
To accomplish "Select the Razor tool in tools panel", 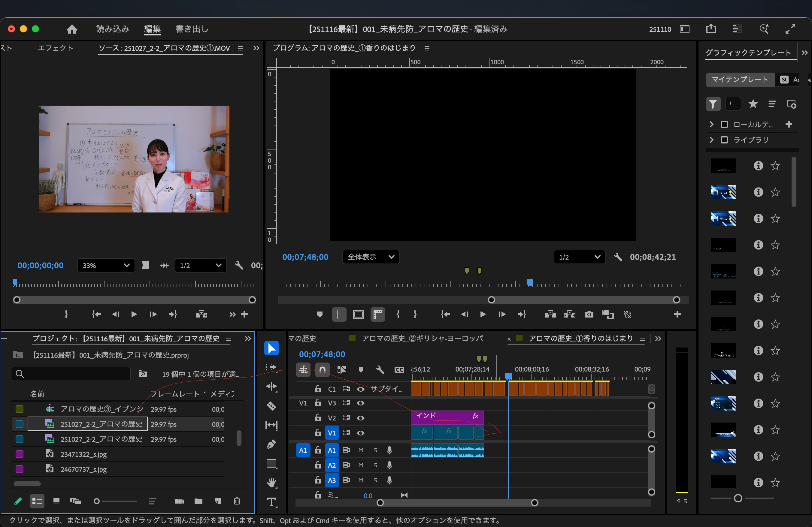I will point(271,406).
